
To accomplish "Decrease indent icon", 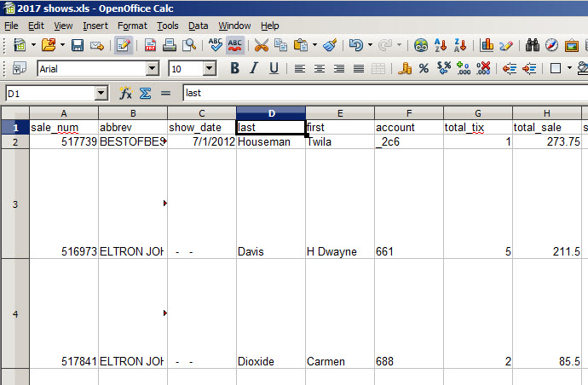I will (510, 69).
